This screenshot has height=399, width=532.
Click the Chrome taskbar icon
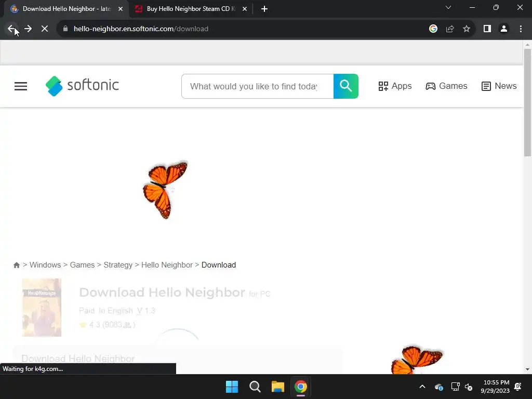pyautogui.click(x=301, y=387)
